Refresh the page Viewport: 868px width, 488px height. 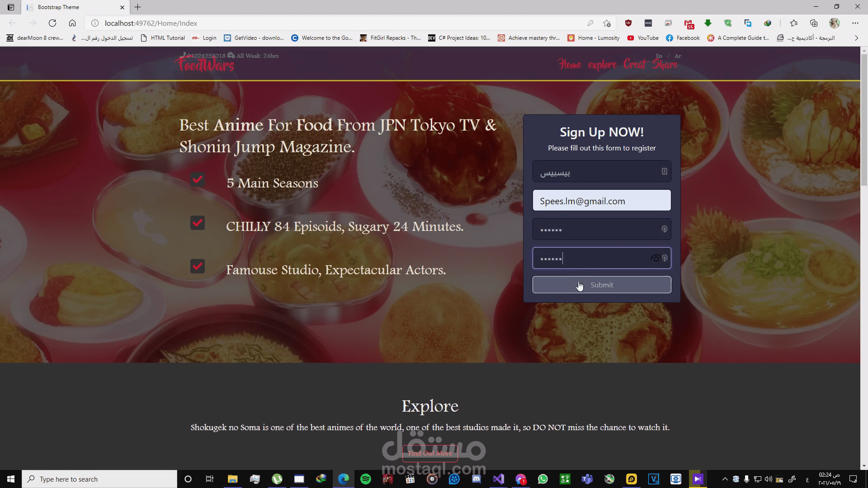coord(52,23)
